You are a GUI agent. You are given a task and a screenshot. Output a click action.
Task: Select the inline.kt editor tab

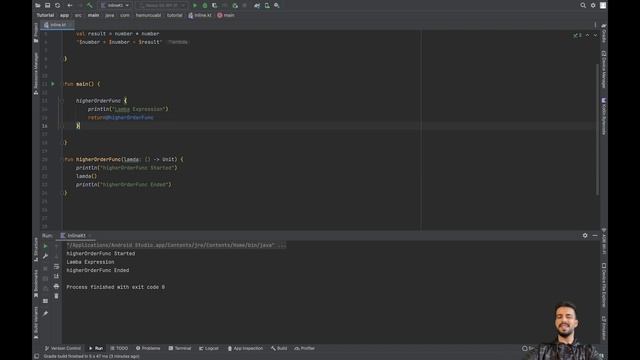tap(58, 25)
